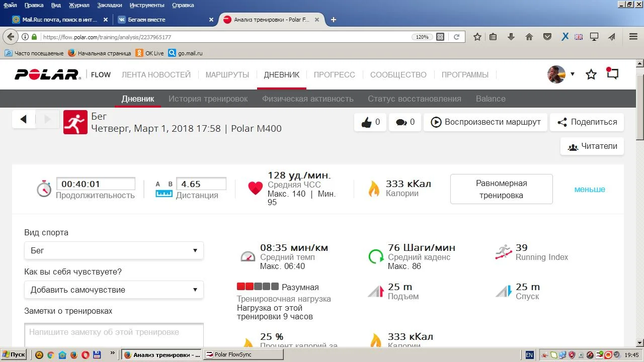Open the go.mail.ru bookmark

click(186, 53)
